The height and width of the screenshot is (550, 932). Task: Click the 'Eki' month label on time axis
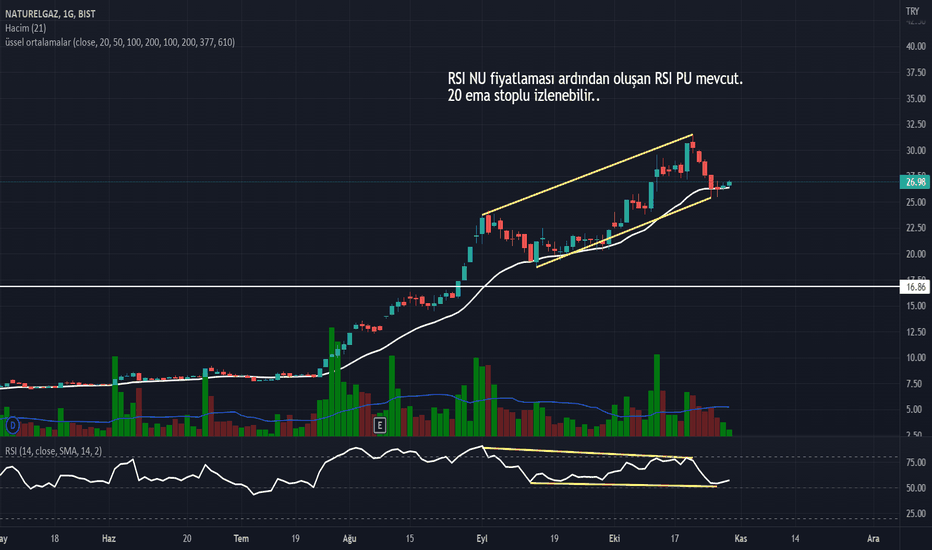point(614,539)
